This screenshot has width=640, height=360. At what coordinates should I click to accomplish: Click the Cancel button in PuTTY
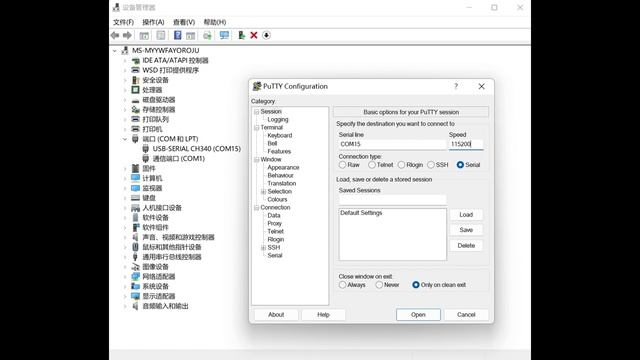[466, 315]
